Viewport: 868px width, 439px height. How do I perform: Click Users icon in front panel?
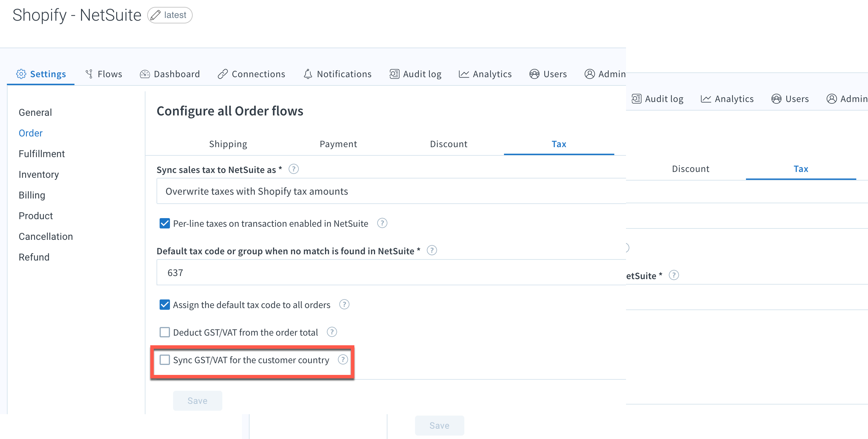point(534,74)
